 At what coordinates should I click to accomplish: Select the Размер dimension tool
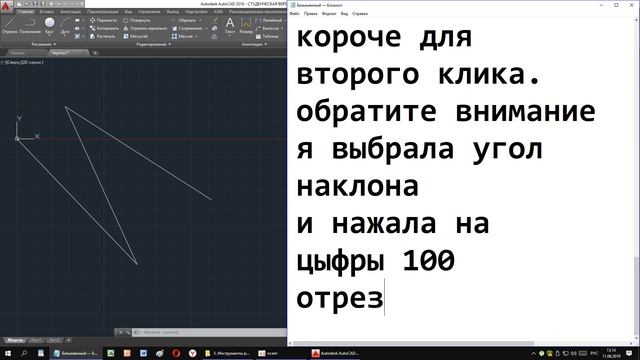tap(246, 25)
